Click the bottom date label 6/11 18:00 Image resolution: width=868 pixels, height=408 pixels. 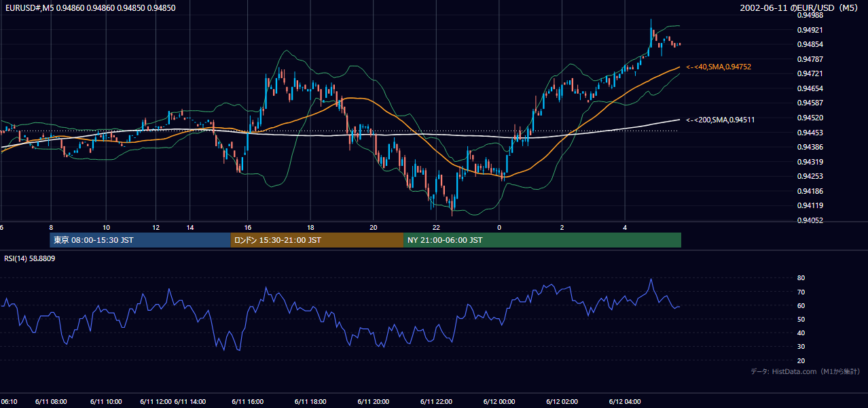click(x=310, y=402)
